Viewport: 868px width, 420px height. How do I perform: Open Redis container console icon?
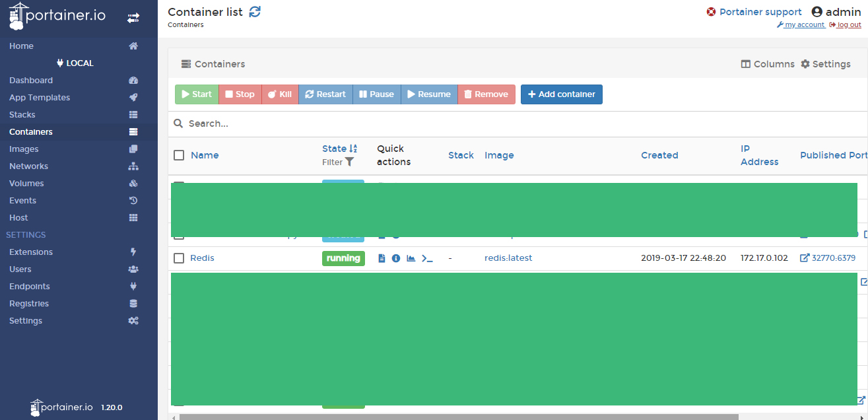point(427,258)
